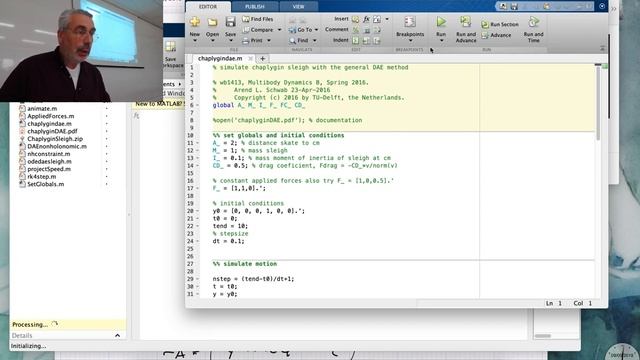Click the Compare button

click(x=258, y=30)
